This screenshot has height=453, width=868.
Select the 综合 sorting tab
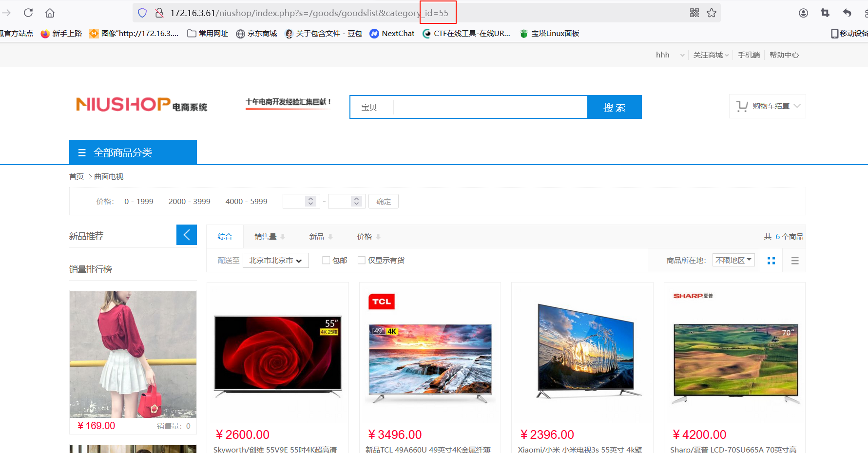(225, 236)
